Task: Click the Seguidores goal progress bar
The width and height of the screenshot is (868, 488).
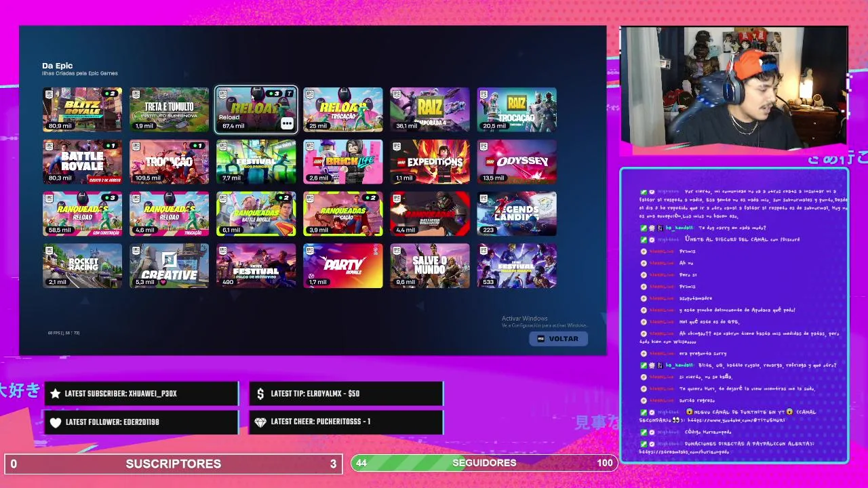Action: pos(484,463)
